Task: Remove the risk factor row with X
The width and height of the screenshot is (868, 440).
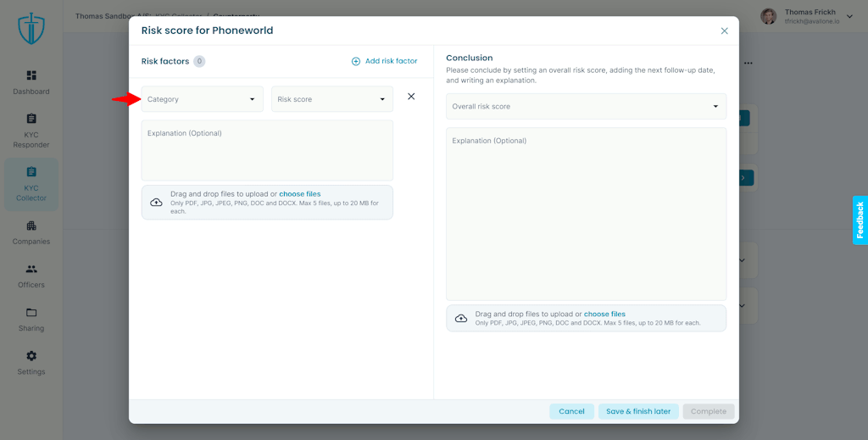Action: [x=411, y=97]
